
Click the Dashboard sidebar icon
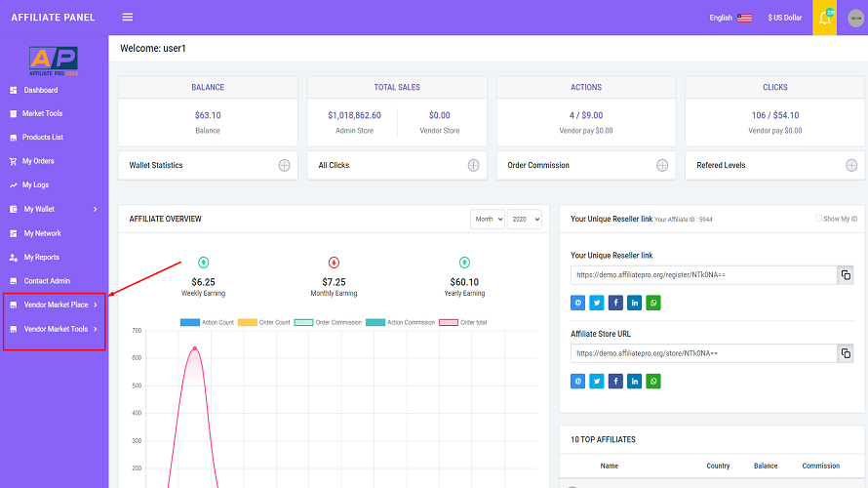coord(14,91)
